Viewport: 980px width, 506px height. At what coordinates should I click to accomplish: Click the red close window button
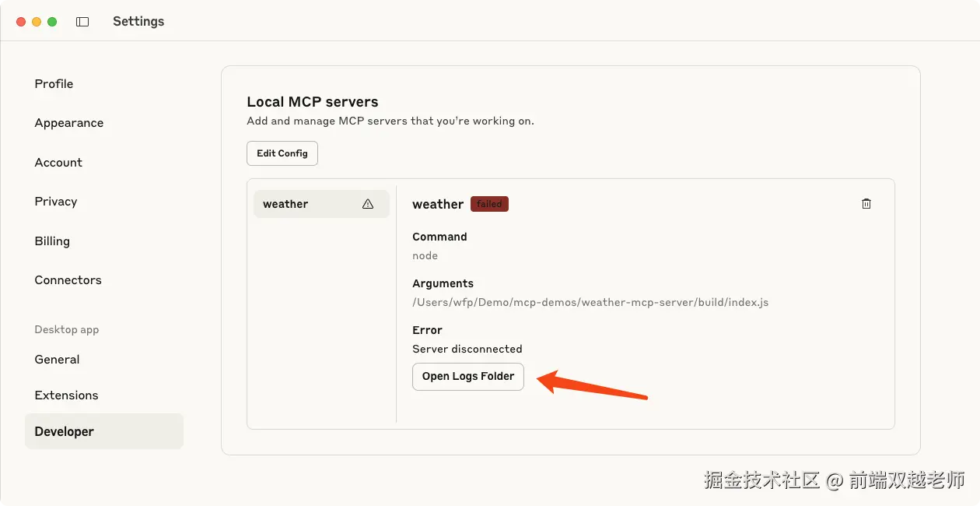point(21,22)
